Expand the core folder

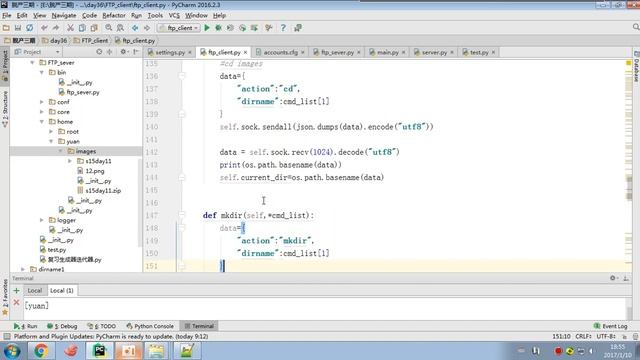coord(42,111)
